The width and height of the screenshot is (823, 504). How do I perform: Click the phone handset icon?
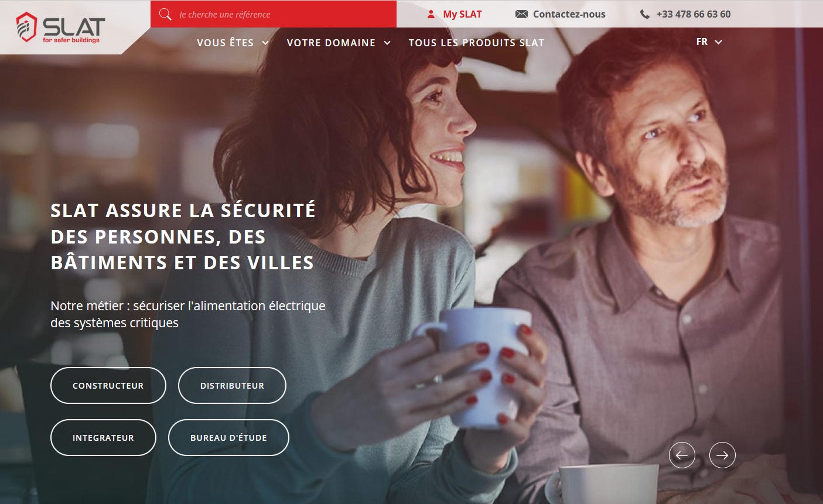click(x=645, y=14)
